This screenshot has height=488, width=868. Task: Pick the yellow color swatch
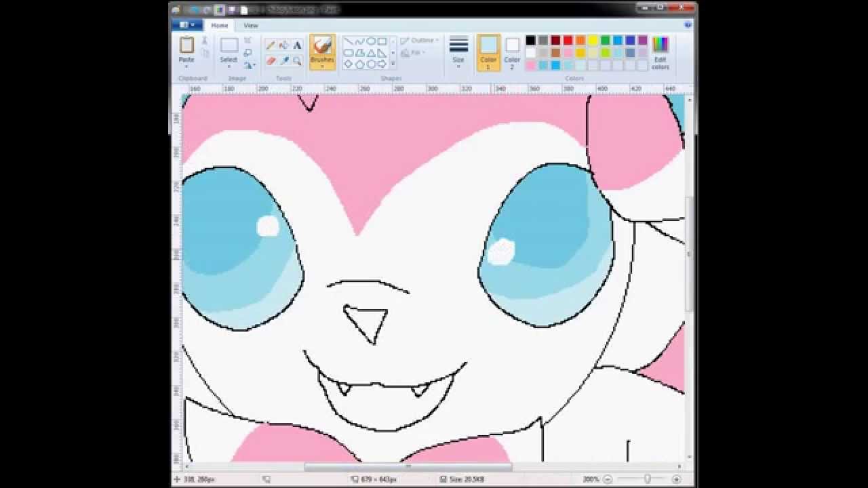pyautogui.click(x=593, y=41)
